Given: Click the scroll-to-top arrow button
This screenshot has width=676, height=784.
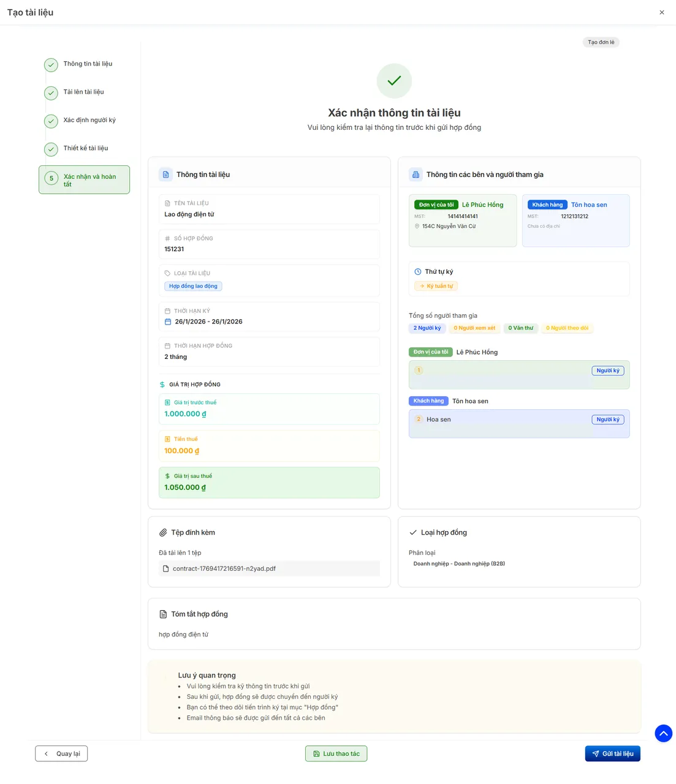Looking at the screenshot, I should click(663, 733).
